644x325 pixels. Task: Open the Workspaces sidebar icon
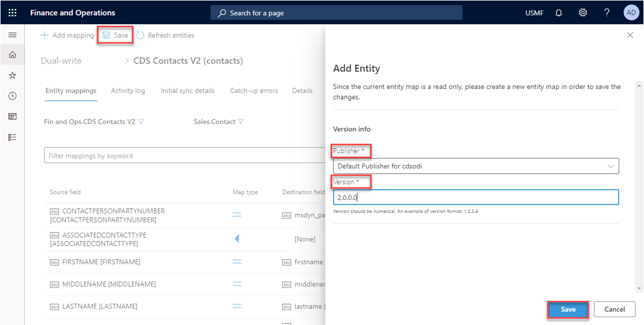tap(12, 116)
